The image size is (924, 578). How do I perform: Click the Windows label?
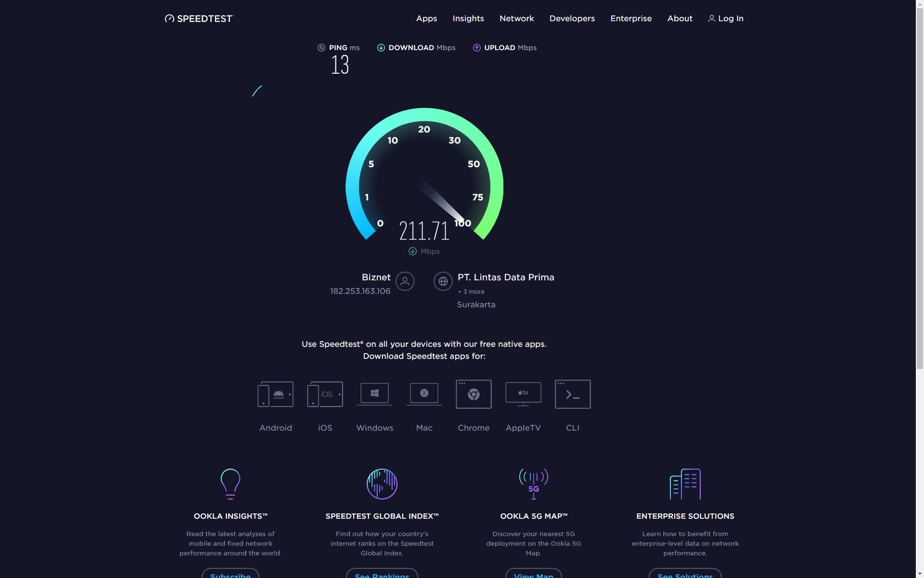click(x=375, y=428)
